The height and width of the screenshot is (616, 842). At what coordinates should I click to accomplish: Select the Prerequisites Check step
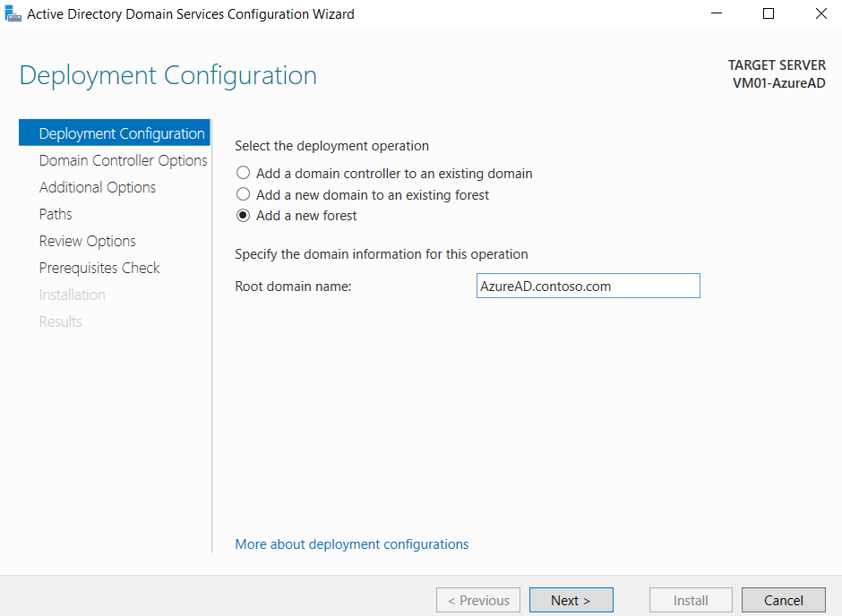click(99, 268)
